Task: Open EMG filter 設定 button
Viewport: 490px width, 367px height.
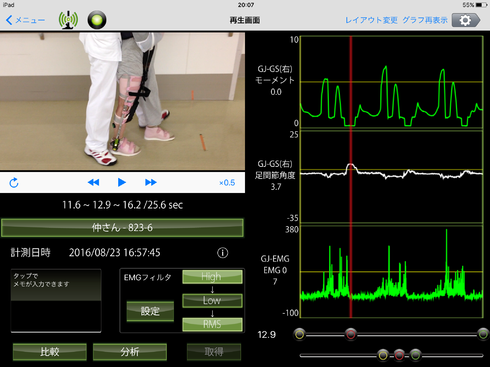Action: coord(150,311)
